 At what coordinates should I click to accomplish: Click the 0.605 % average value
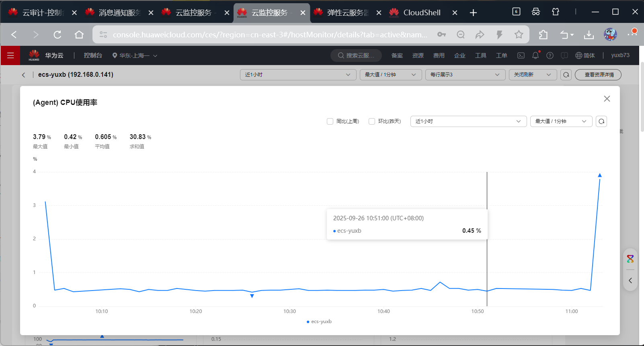click(x=106, y=137)
